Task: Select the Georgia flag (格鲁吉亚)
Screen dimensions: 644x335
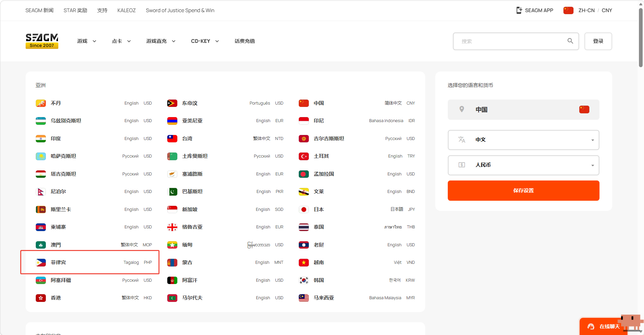Action: [172, 227]
